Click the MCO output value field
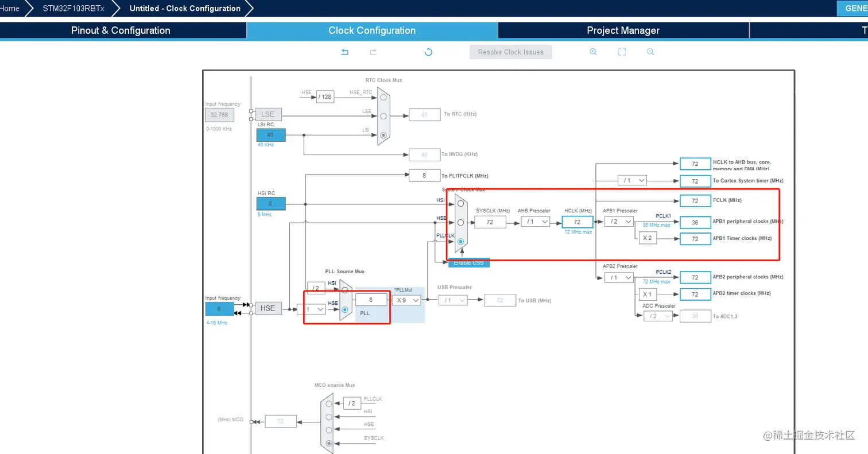This screenshot has height=454, width=868. point(280,421)
